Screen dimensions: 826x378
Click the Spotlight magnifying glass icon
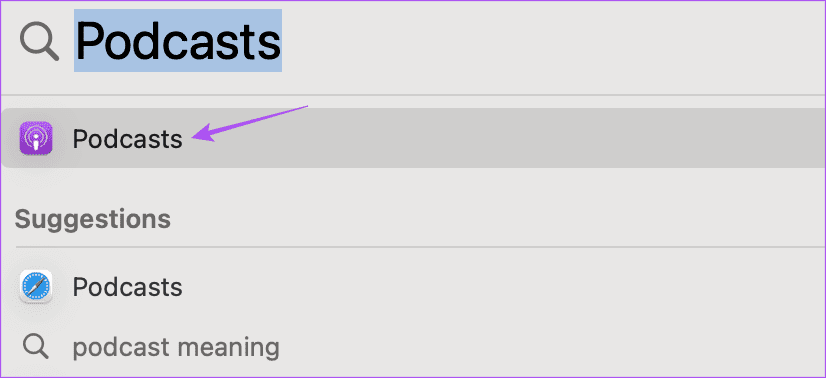tap(39, 42)
